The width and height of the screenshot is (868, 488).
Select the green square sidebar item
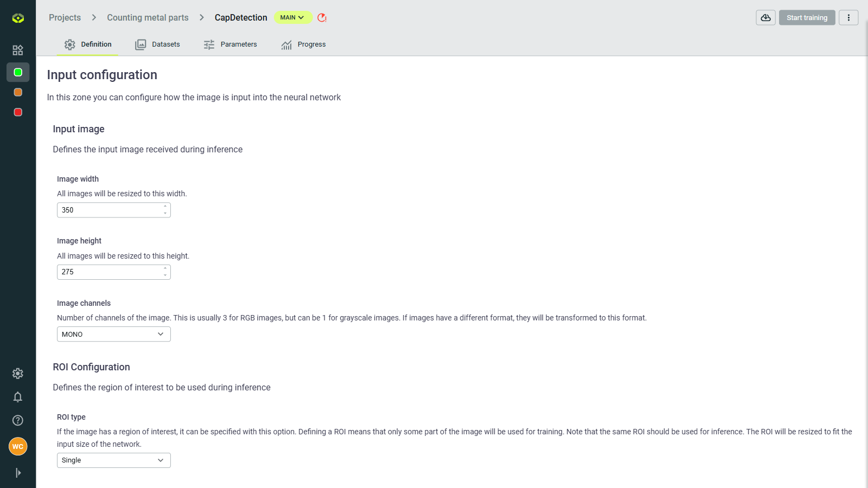tap(18, 72)
